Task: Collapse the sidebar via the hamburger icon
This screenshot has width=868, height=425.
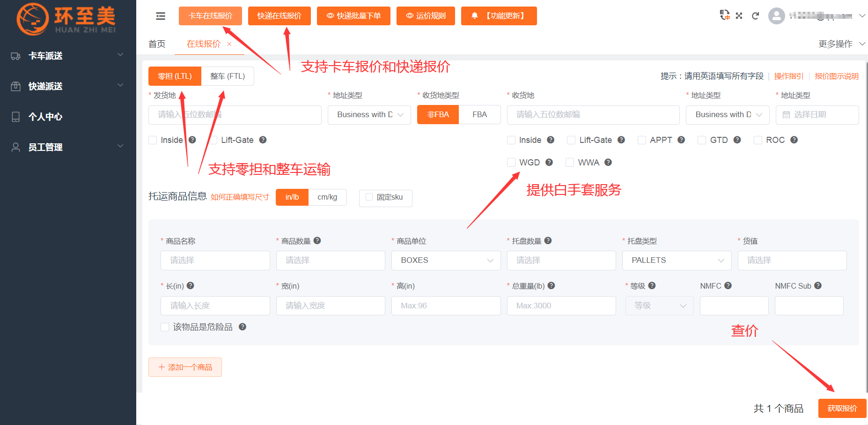Action: tap(161, 15)
